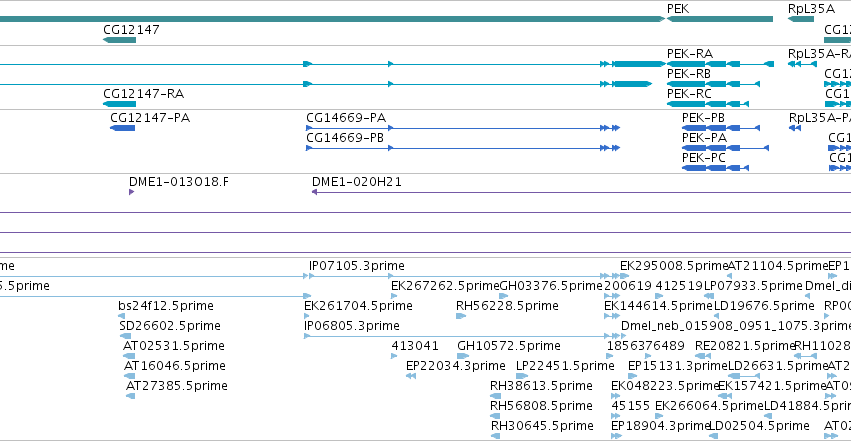Select the PEK gene bar
Viewport: 851px width, 441px height.
click(720, 19)
